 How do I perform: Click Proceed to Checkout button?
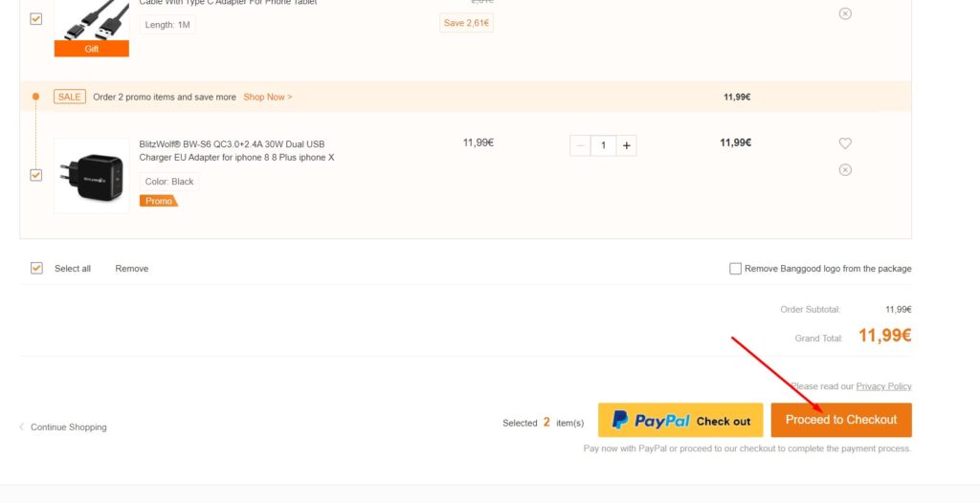[841, 420]
